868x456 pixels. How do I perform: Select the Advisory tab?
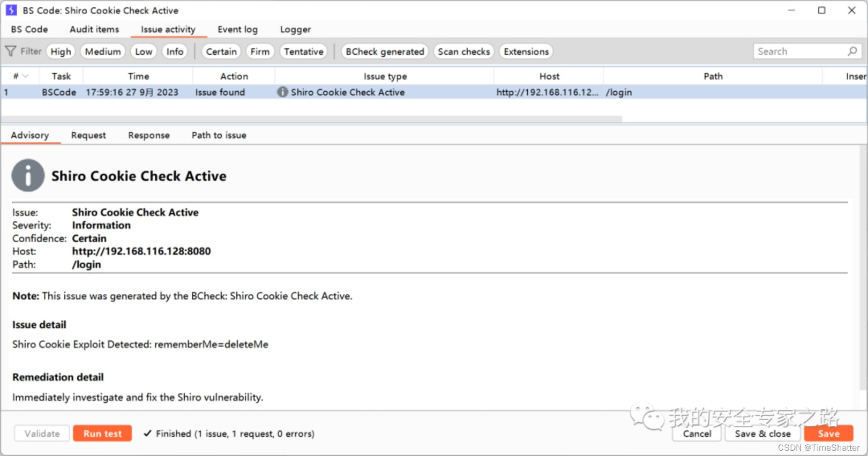30,135
